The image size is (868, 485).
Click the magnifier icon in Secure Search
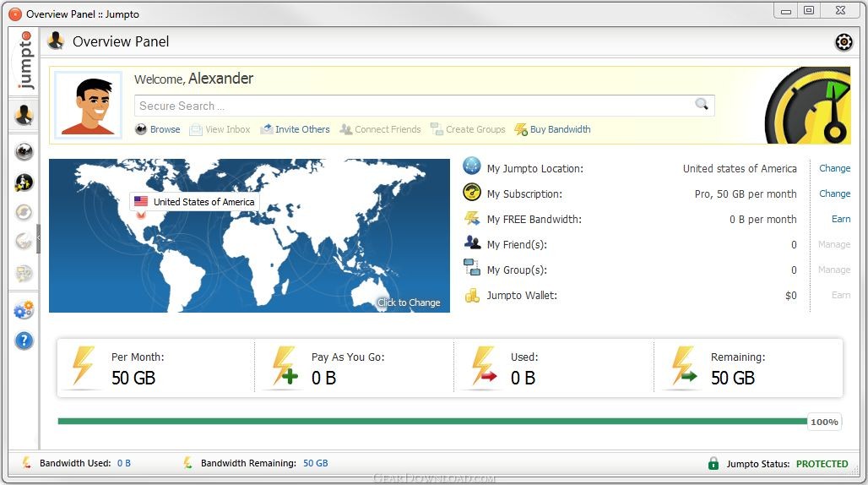tap(702, 104)
